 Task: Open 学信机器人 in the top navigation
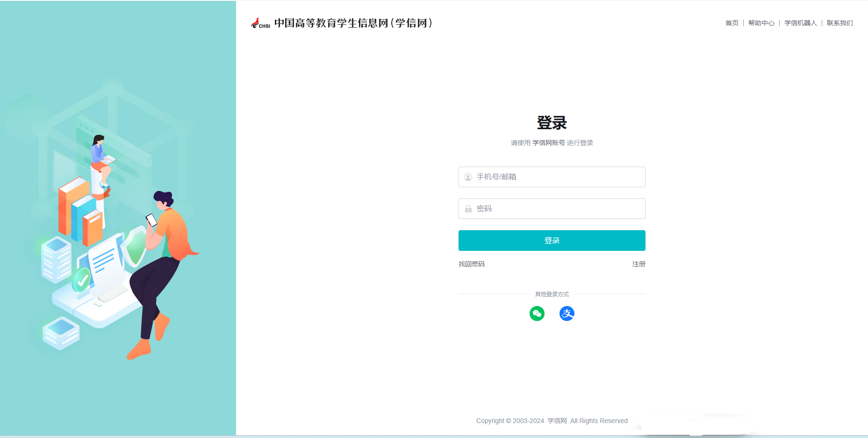point(800,23)
